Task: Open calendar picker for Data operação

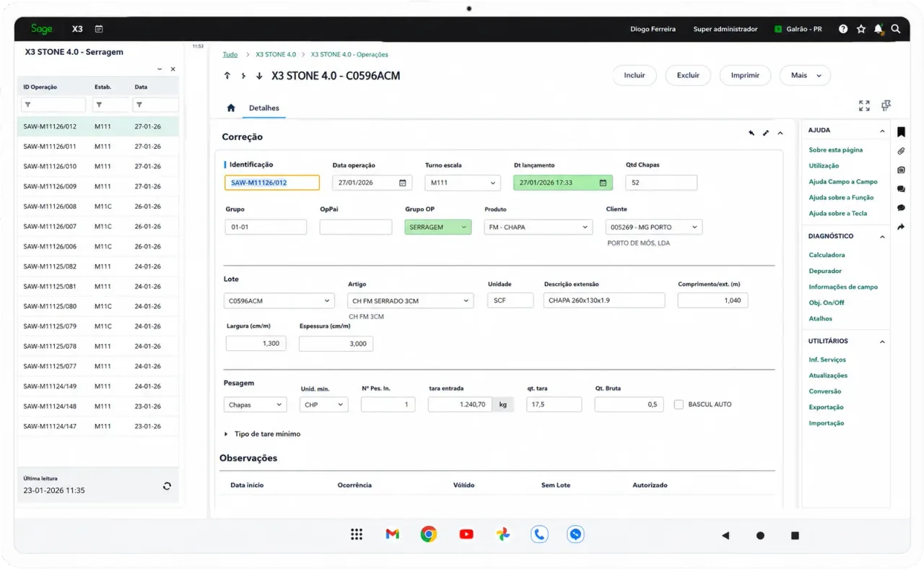Action: point(403,183)
